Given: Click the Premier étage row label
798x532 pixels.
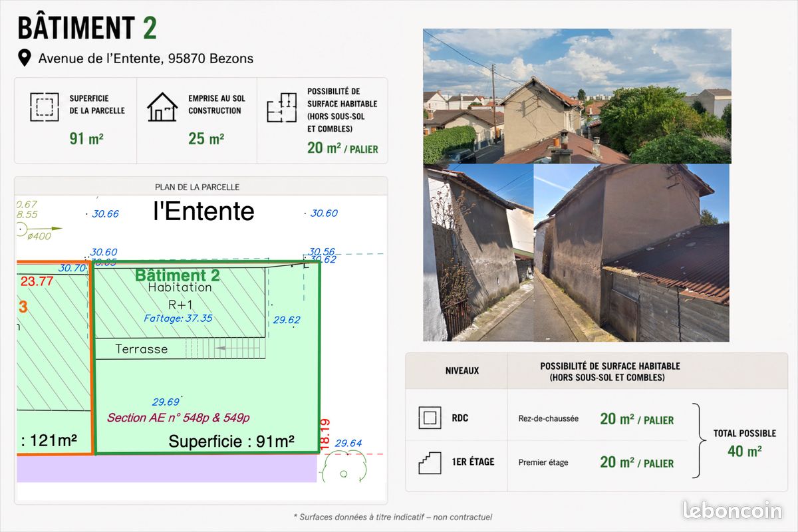Looking at the screenshot, I should point(543,462).
